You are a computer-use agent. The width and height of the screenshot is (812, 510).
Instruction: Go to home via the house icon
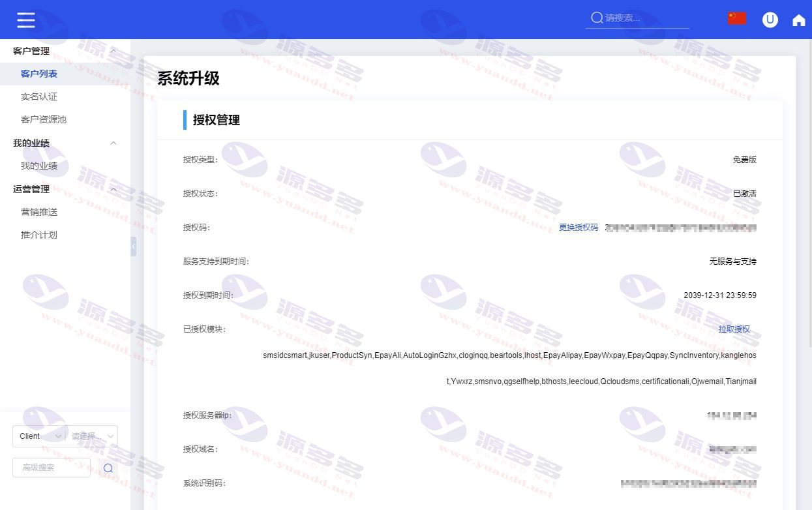click(799, 20)
